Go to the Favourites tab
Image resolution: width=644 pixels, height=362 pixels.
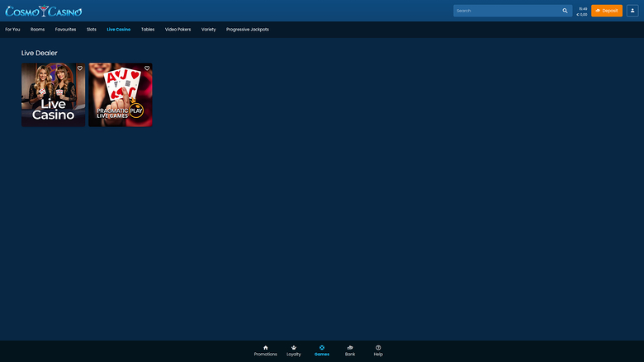pos(65,29)
